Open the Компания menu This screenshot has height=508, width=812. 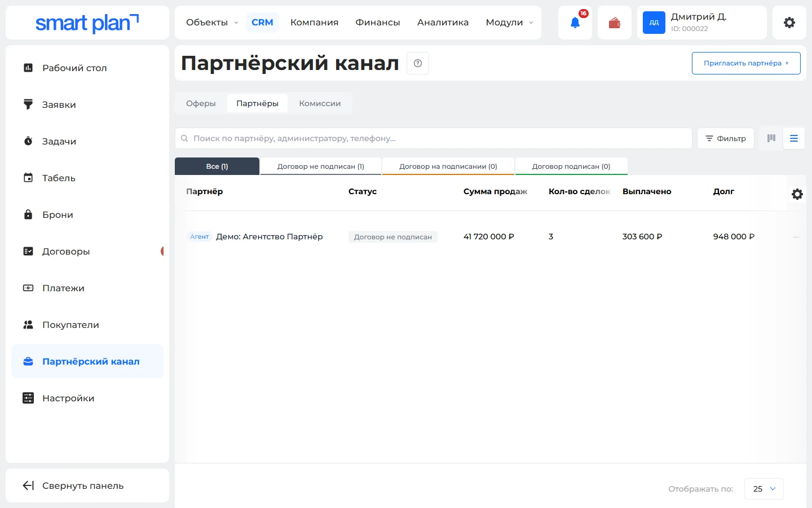(x=315, y=23)
